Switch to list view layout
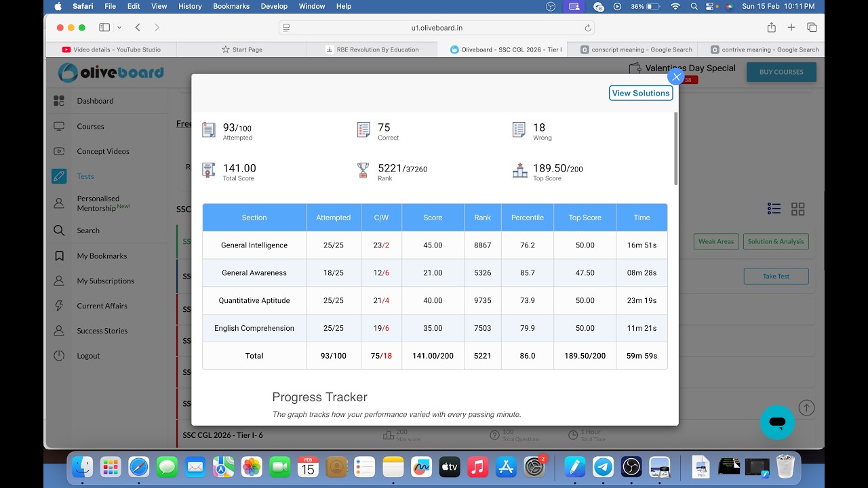 tap(774, 209)
